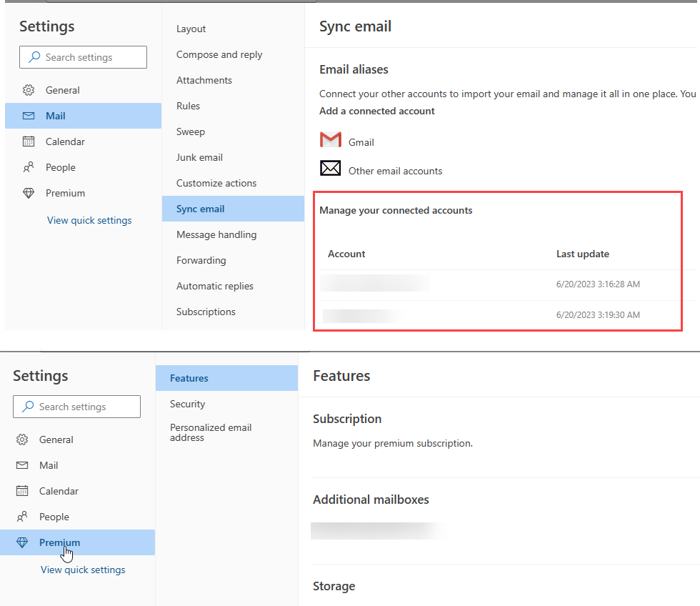Click the Storage heading
The image size is (700, 606).
coord(334,587)
